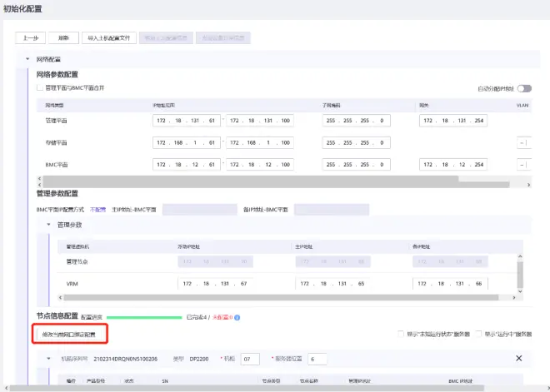Collapse chassis 2102314DRQN0N5100206 row arrow

click(49, 359)
